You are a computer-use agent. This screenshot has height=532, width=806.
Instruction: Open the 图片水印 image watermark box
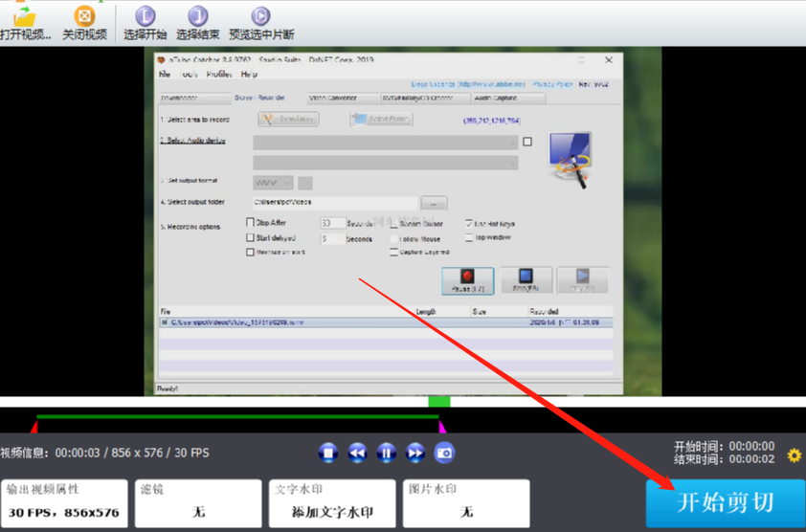(x=466, y=503)
